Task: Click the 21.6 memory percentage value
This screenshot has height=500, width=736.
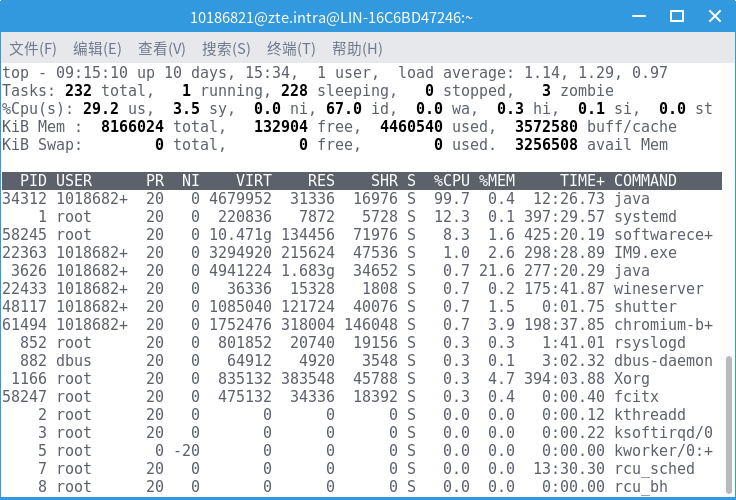Action: click(497, 271)
